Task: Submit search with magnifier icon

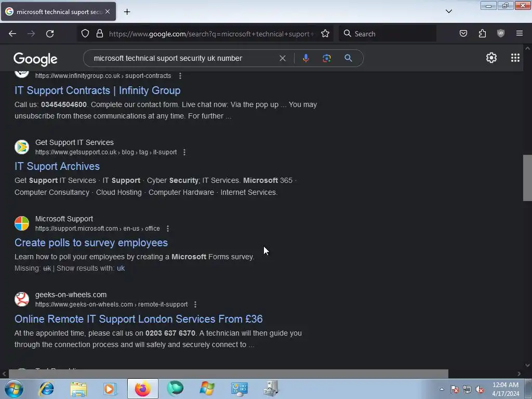Action: pos(348,58)
